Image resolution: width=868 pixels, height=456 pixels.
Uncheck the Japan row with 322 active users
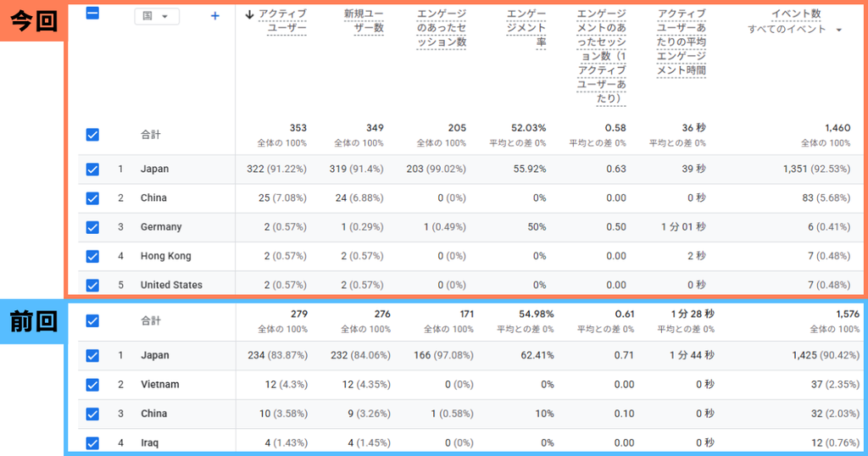(93, 170)
